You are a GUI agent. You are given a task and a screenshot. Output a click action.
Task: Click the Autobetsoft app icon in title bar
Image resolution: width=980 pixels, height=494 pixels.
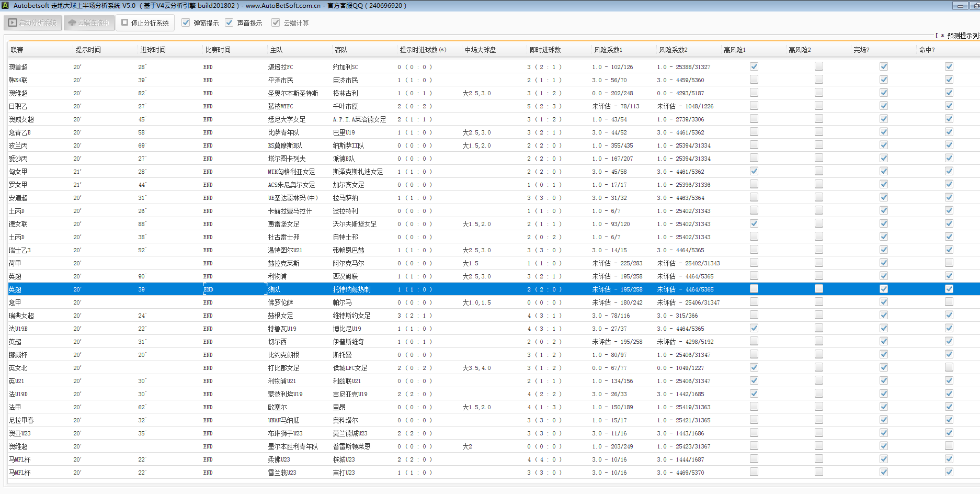[5, 6]
